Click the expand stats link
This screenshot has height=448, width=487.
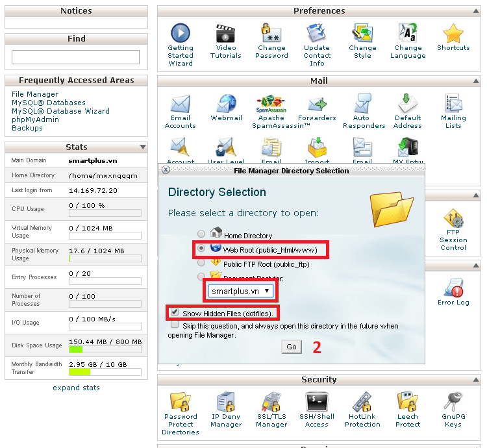pos(76,388)
